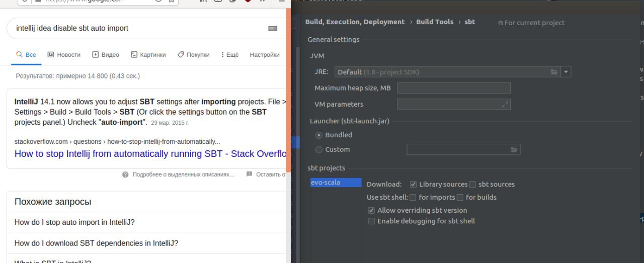Click the 'Use sbt shell:' label
The image size is (644, 263).
click(x=387, y=198)
